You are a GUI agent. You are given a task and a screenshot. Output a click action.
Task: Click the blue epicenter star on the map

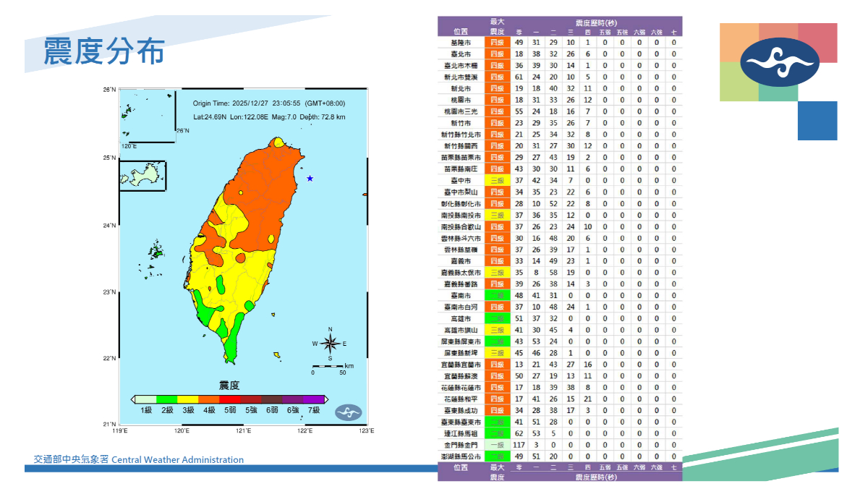click(x=310, y=179)
